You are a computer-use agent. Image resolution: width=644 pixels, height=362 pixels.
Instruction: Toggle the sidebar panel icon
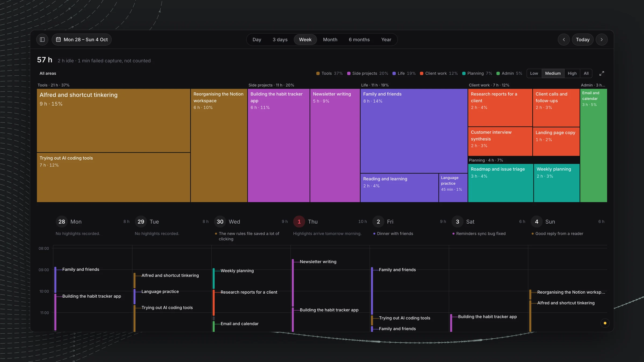point(42,39)
